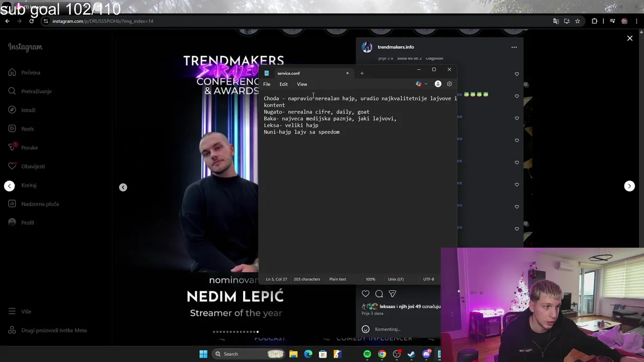The width and height of the screenshot is (644, 362).
Task: Add a new tab in Notepad
Action: point(362,73)
